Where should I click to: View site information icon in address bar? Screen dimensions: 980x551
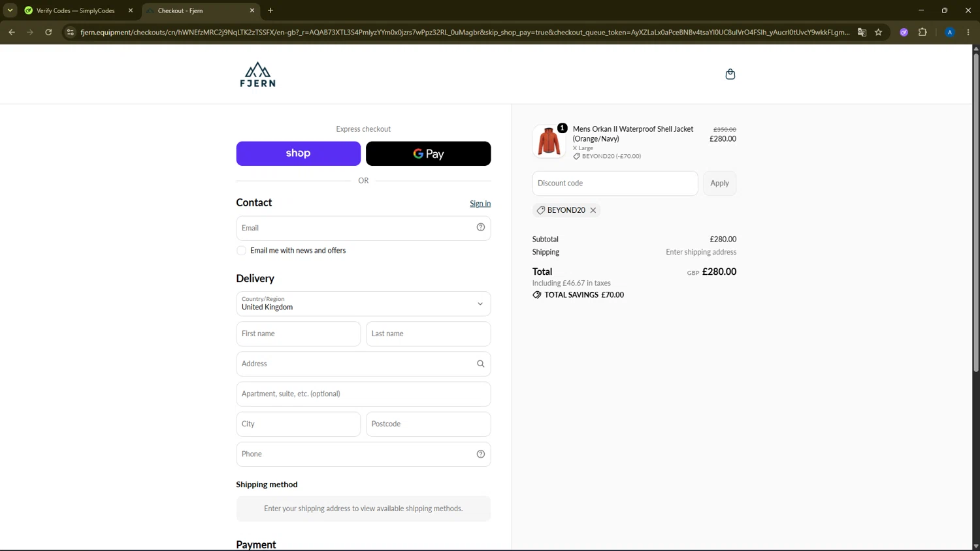point(71,32)
